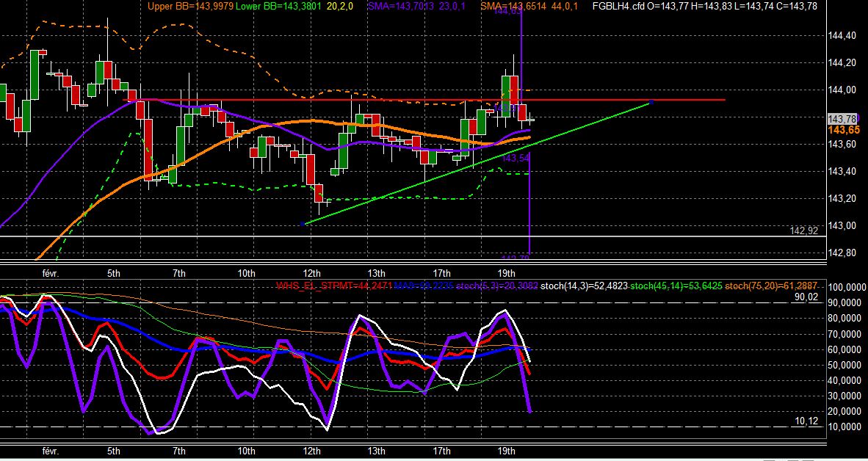Image resolution: width=868 pixels, height=461 pixels.
Task: Click '17th' on the price chart date axis
Action: click(x=442, y=273)
